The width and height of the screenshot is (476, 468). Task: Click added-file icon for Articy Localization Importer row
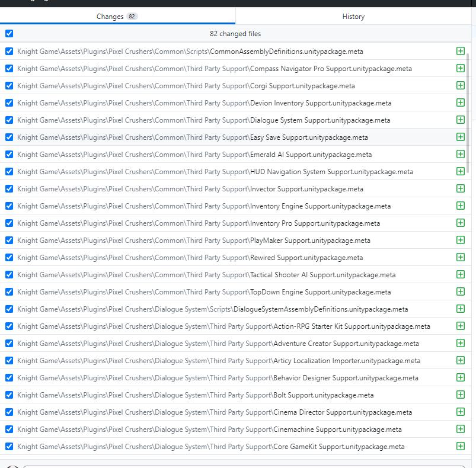click(461, 360)
